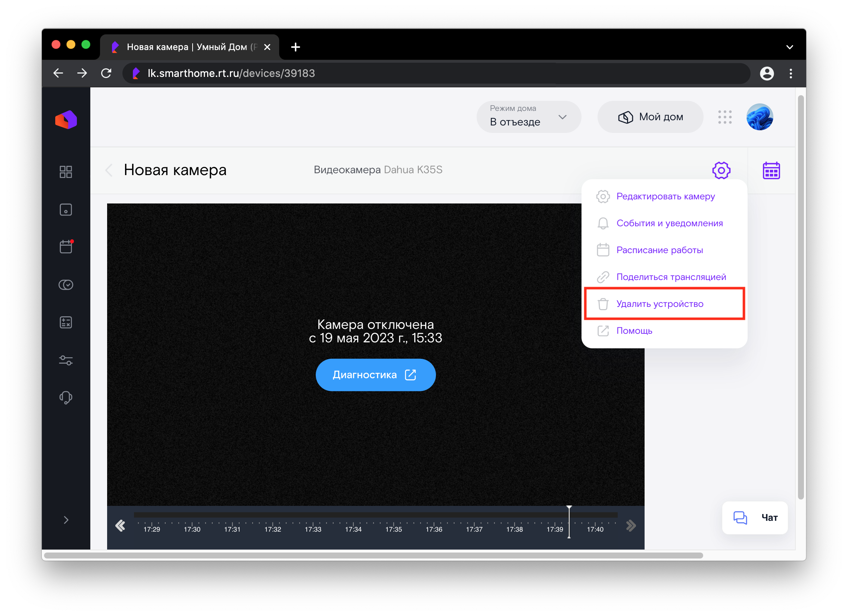This screenshot has width=848, height=616.
Task: Select События и уведомления menu entry
Action: (x=669, y=223)
